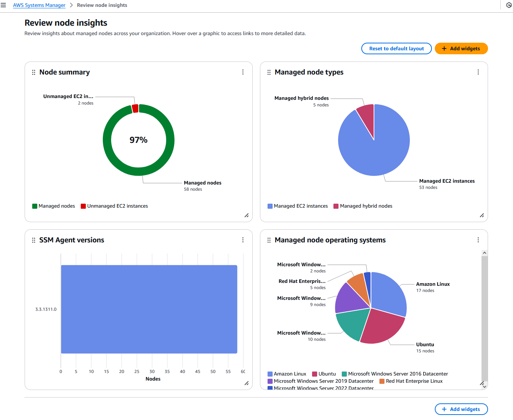Toggle the Ubuntu legend item
513x420 pixels.
[324, 374]
